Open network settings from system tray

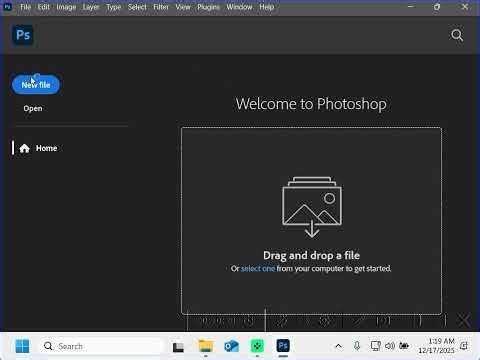[376, 346]
